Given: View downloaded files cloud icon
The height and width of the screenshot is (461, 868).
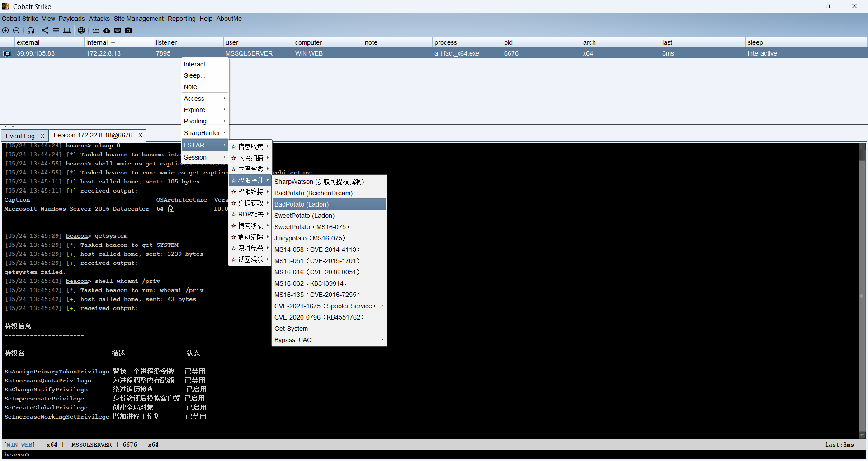Looking at the screenshot, I should pyautogui.click(x=107, y=30).
